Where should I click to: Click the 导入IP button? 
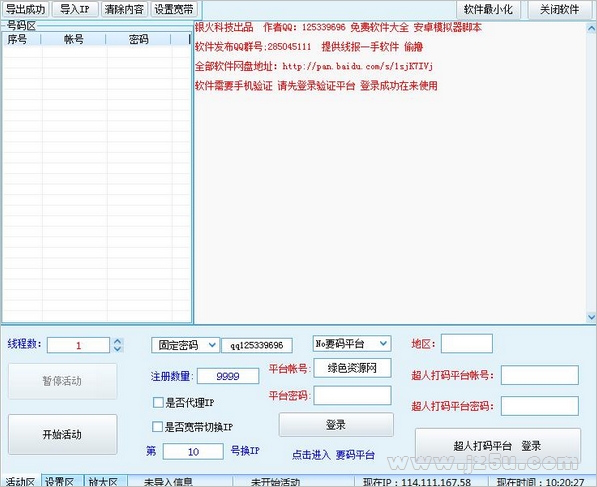point(75,9)
